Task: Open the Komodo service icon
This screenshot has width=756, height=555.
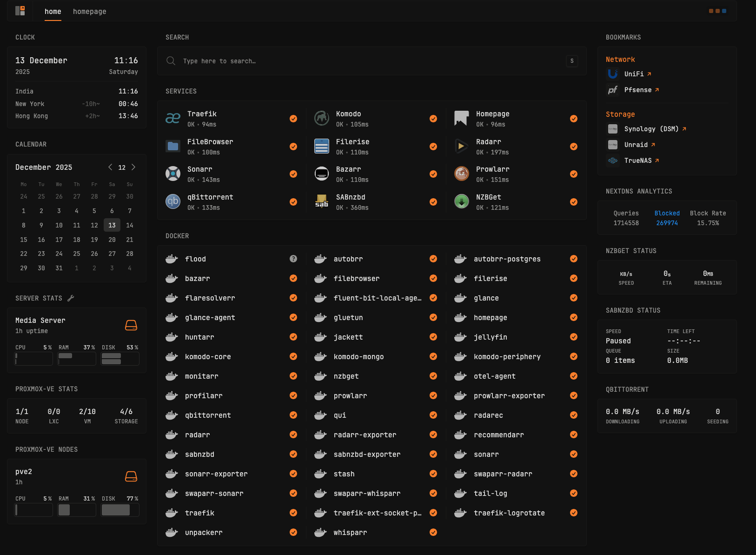Action: tap(322, 119)
